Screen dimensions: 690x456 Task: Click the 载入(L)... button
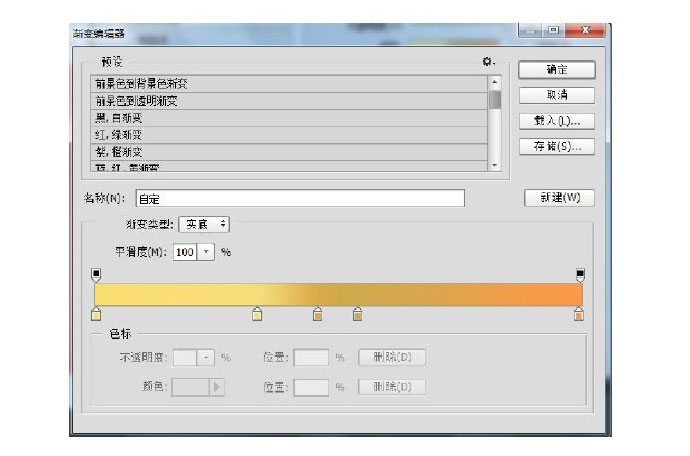[x=557, y=121]
